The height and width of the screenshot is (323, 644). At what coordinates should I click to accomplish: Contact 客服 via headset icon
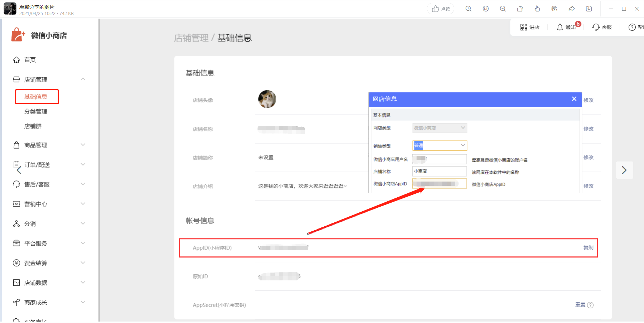pos(602,27)
